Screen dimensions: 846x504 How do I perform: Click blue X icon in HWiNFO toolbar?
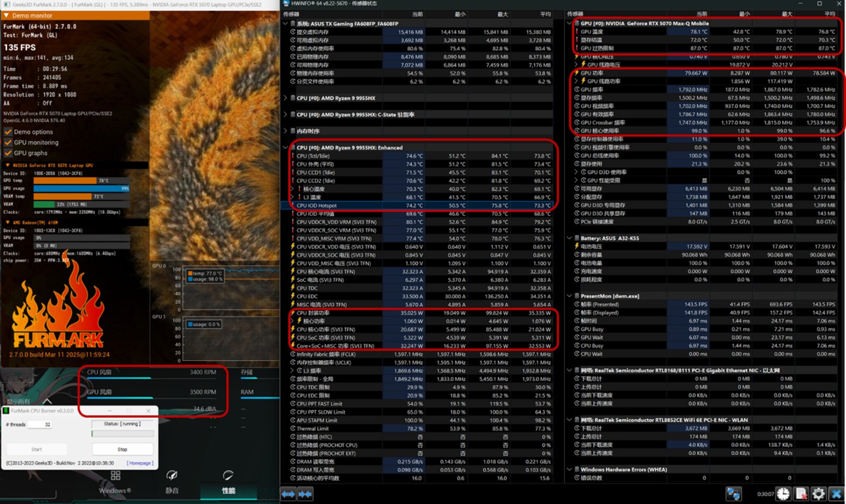coord(836,494)
